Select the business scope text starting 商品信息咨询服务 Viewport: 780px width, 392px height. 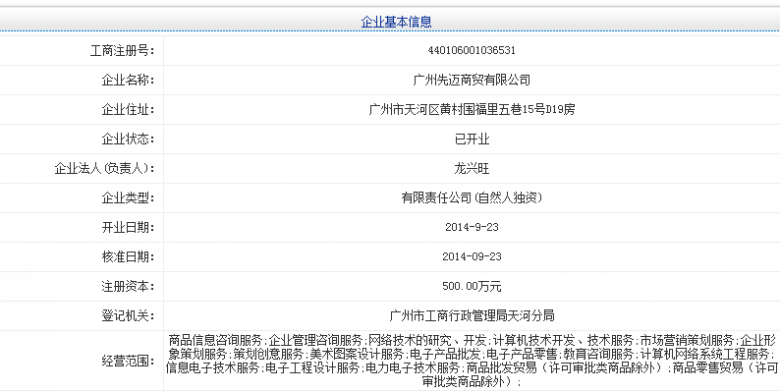[x=472, y=361]
